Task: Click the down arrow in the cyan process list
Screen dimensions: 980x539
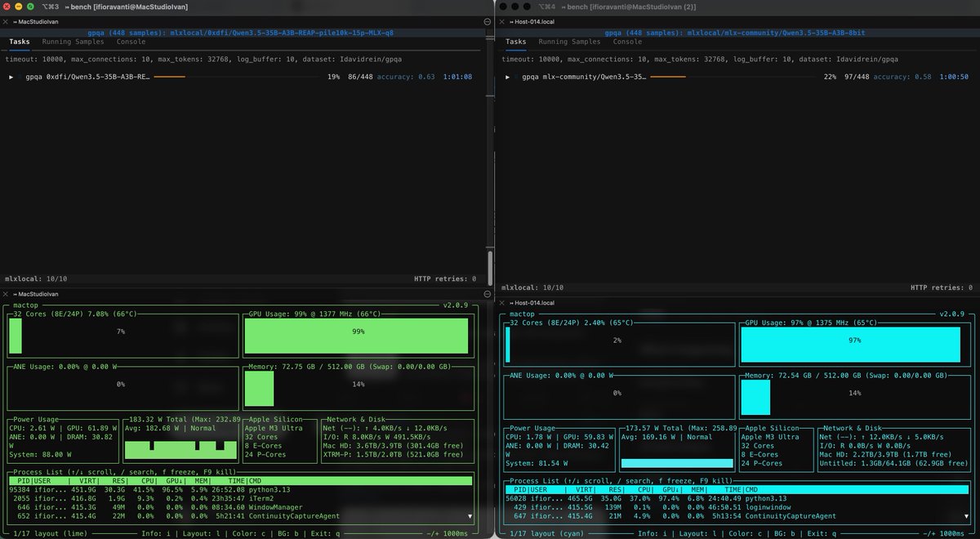Action: point(965,516)
